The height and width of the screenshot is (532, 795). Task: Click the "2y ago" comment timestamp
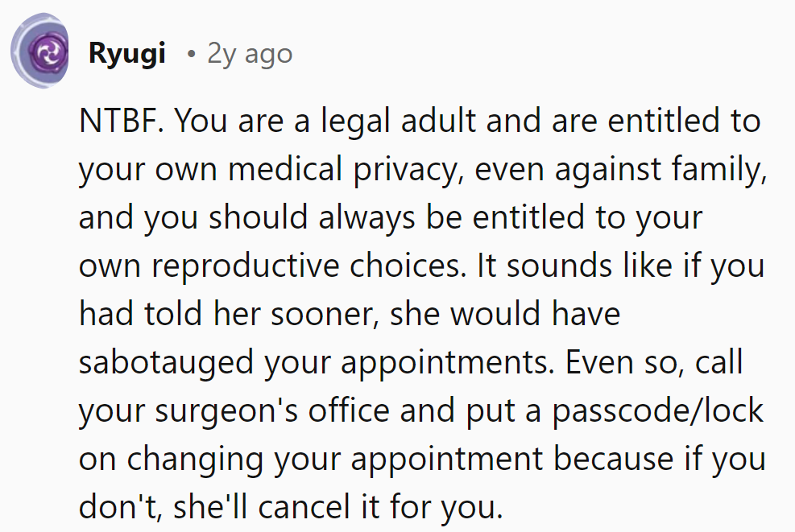pyautogui.click(x=250, y=54)
